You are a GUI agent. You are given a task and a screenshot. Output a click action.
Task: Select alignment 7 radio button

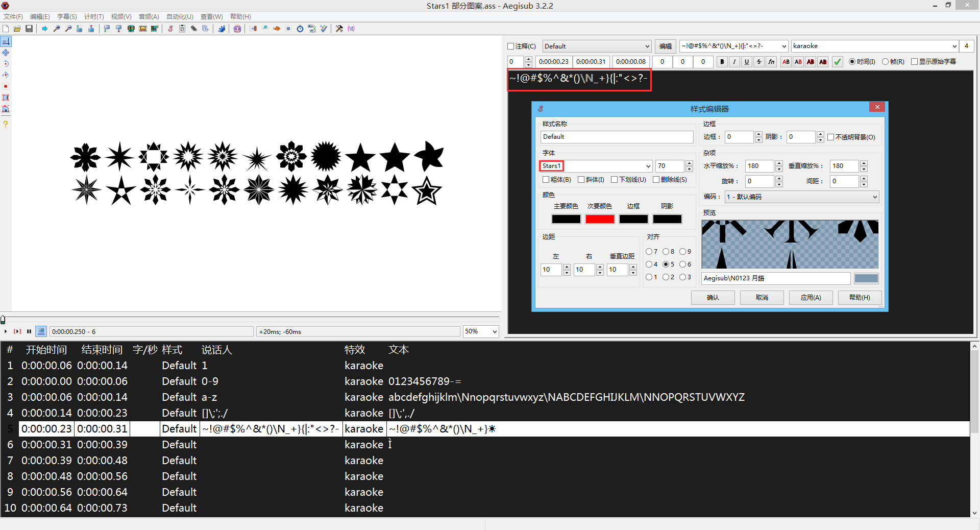652,251
